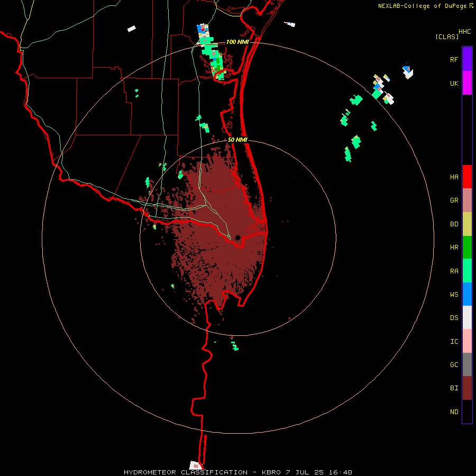The height and width of the screenshot is (476, 476).
Task: Click the [CLAS] label
Action: [447, 36]
